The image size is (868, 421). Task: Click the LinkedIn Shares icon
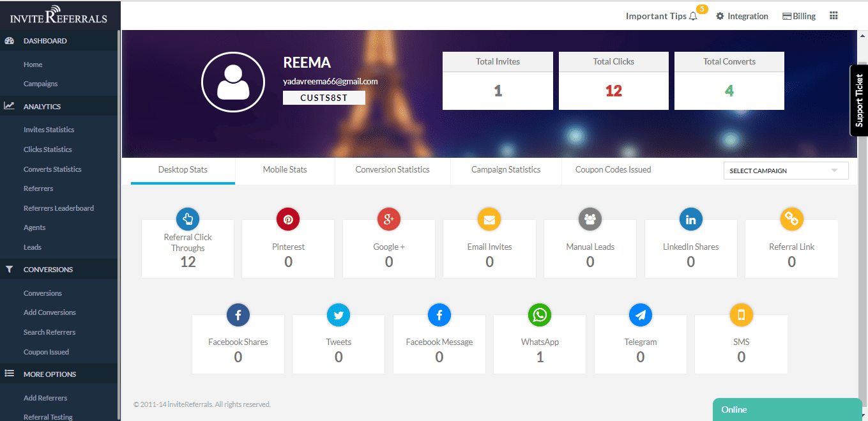coord(690,220)
